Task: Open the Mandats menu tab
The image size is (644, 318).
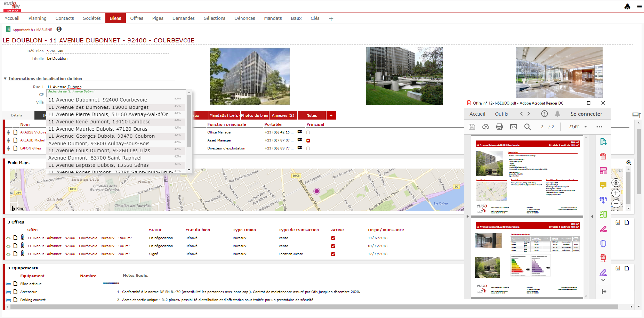Action: [273, 18]
